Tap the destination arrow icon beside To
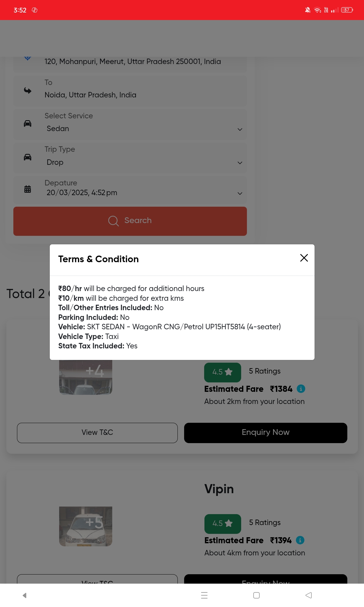This screenshot has width=364, height=607. (x=28, y=90)
